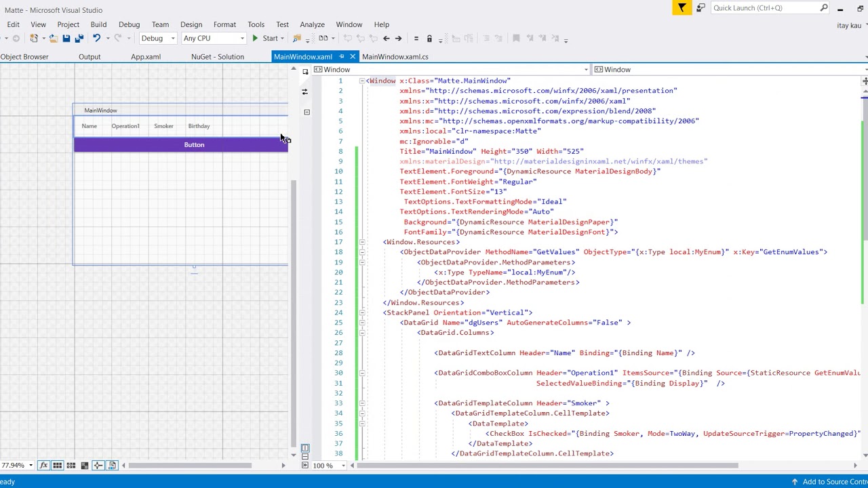The width and height of the screenshot is (868, 488).
Task: Click the Navigate Backward arrow icon
Action: point(386,39)
